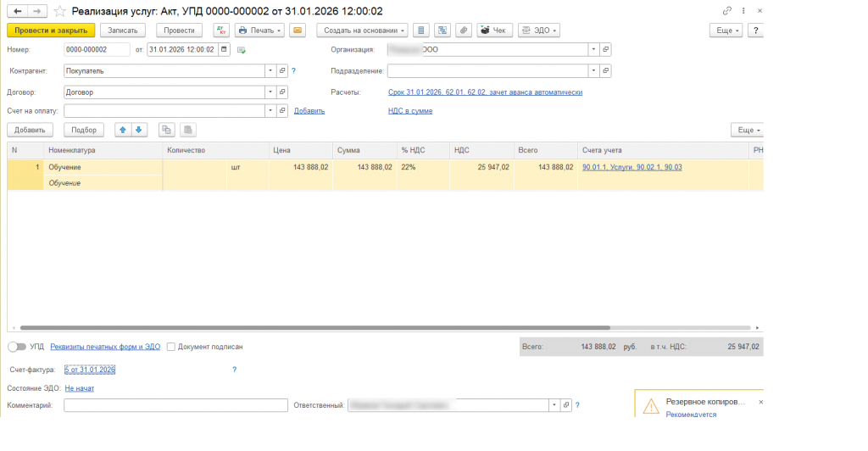Open the three-dot window options menu

click(x=743, y=10)
